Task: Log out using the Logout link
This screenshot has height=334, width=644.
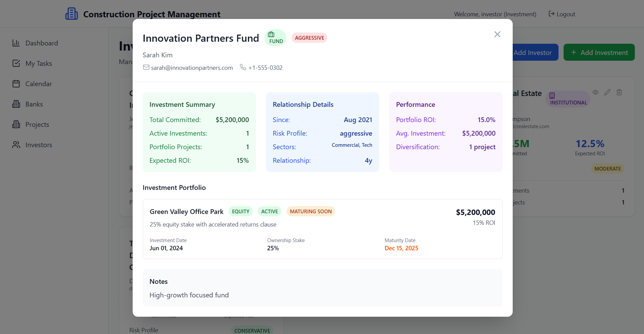Action: click(562, 14)
